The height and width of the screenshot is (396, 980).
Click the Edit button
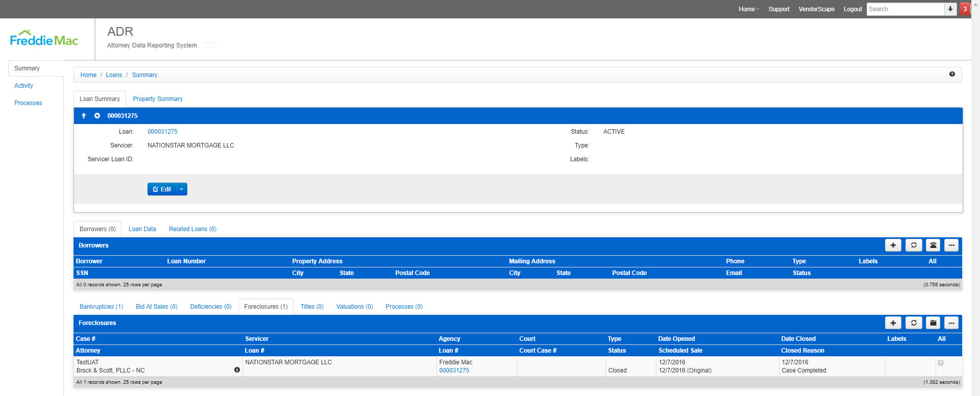162,189
